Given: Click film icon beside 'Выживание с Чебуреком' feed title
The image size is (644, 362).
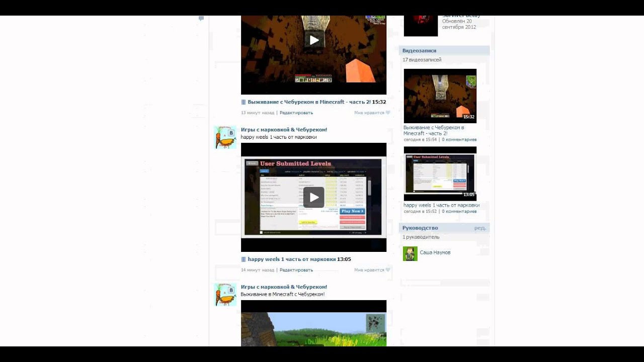Looking at the screenshot, I should pos(244,102).
